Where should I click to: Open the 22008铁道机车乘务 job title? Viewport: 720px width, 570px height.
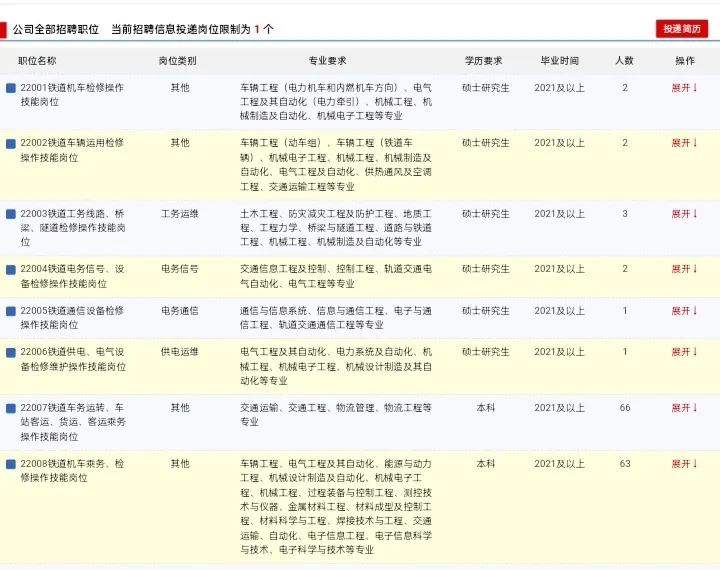tap(72, 471)
